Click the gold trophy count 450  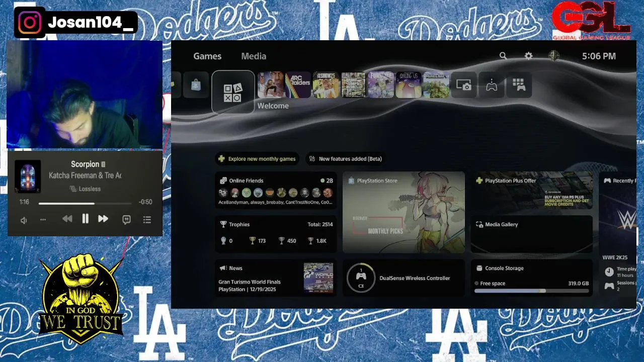point(288,241)
